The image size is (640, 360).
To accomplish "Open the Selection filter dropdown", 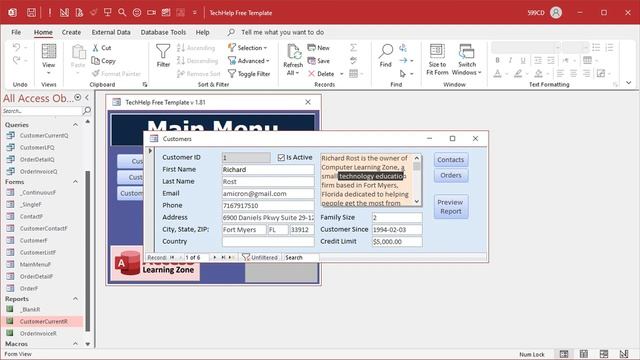I will tap(247, 48).
